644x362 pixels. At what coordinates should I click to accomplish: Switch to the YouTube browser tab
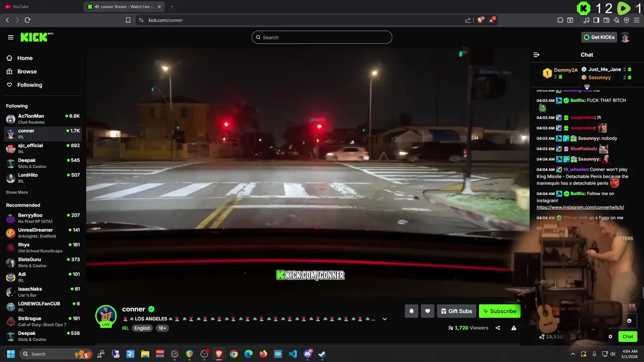[40, 7]
